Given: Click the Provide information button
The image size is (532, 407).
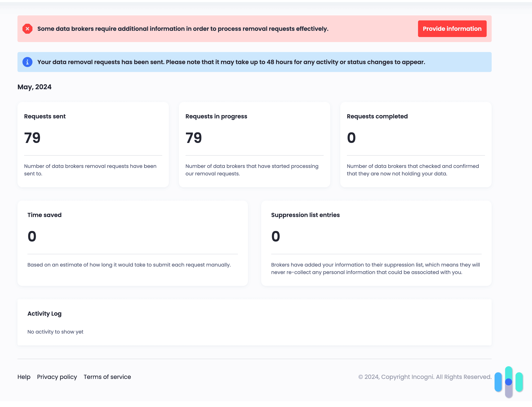Looking at the screenshot, I should pyautogui.click(x=452, y=29).
